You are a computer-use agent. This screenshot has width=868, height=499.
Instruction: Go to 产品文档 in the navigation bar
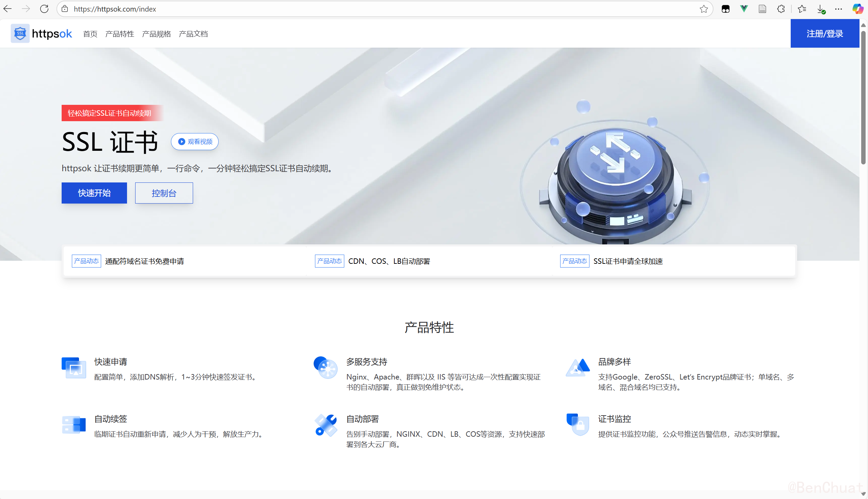coord(193,34)
